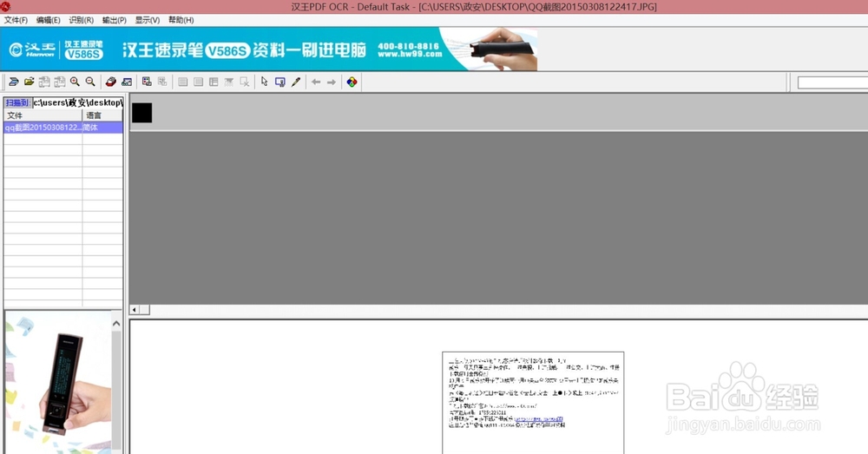Click the black page thumbnail
Viewport: 868px width, 454px height.
[x=141, y=113]
